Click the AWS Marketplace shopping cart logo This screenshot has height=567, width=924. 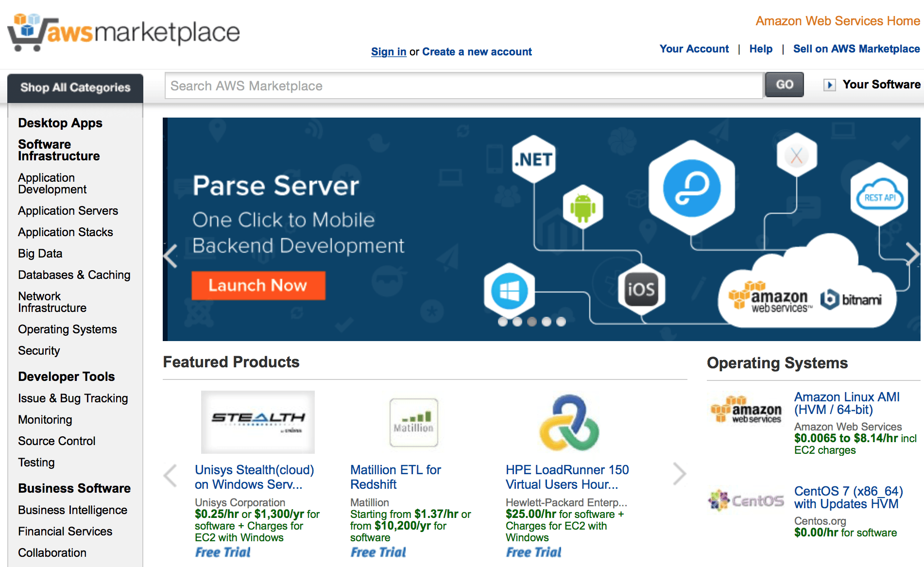point(124,32)
